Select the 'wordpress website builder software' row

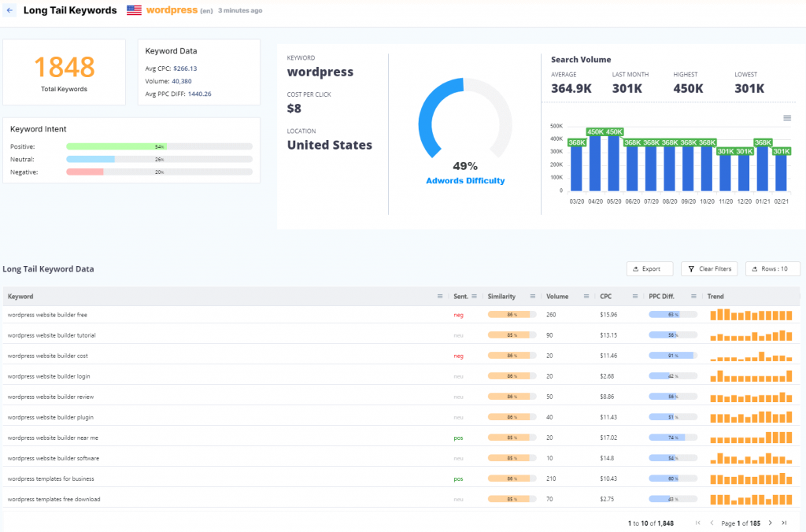(x=401, y=458)
